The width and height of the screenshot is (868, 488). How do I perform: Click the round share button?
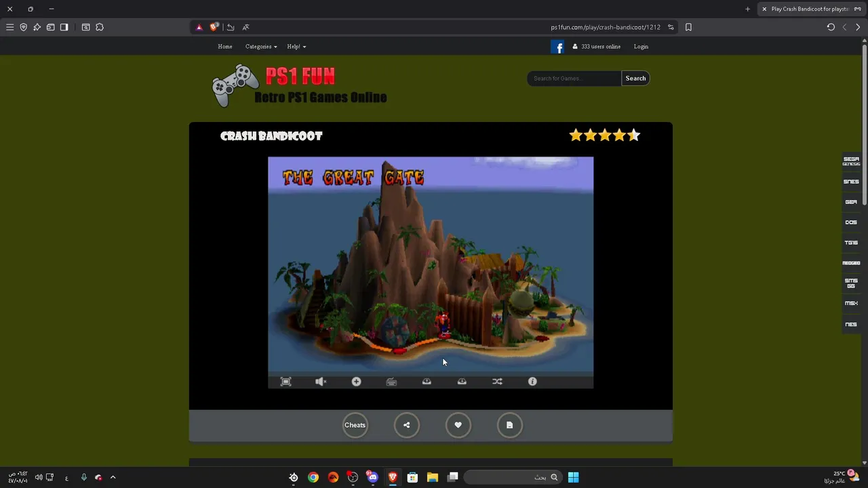pyautogui.click(x=406, y=425)
